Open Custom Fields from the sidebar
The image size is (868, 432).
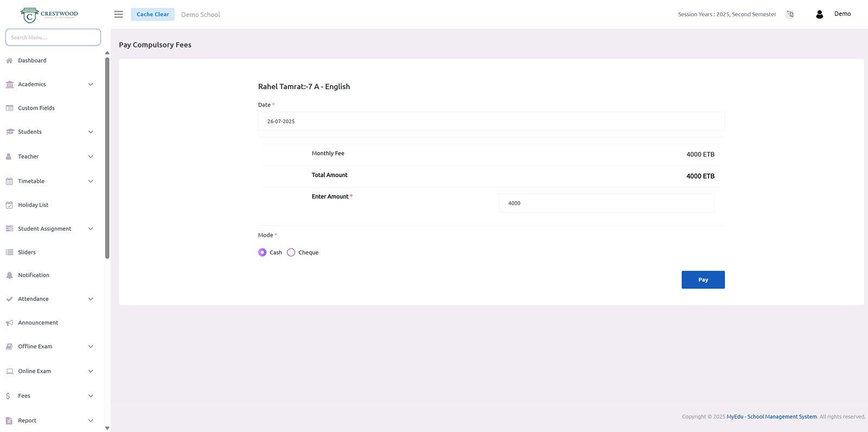tap(36, 108)
